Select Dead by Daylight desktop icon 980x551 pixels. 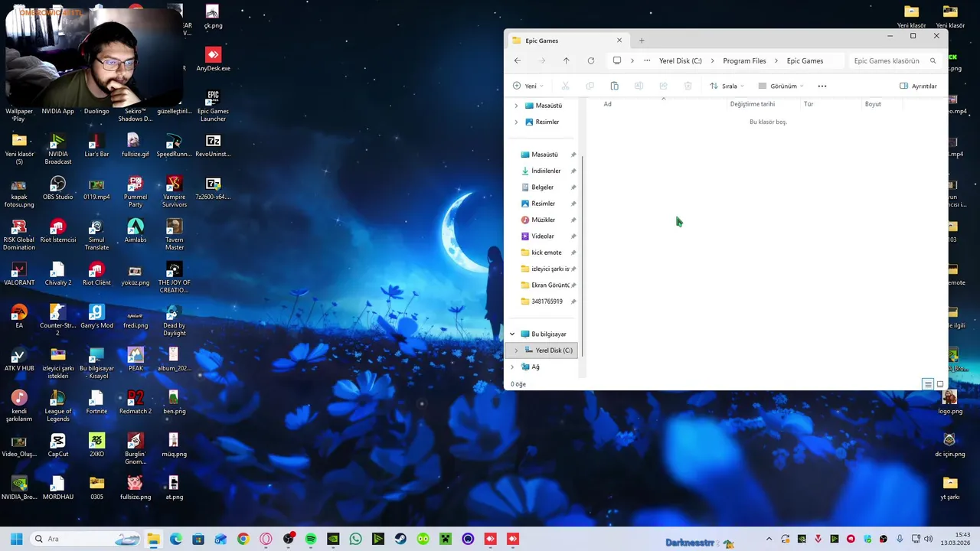point(175,321)
